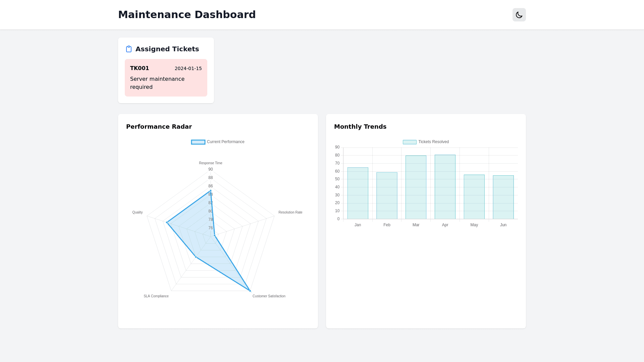Click the May tickets bar
Screen dimensions: 644x362
474,197
